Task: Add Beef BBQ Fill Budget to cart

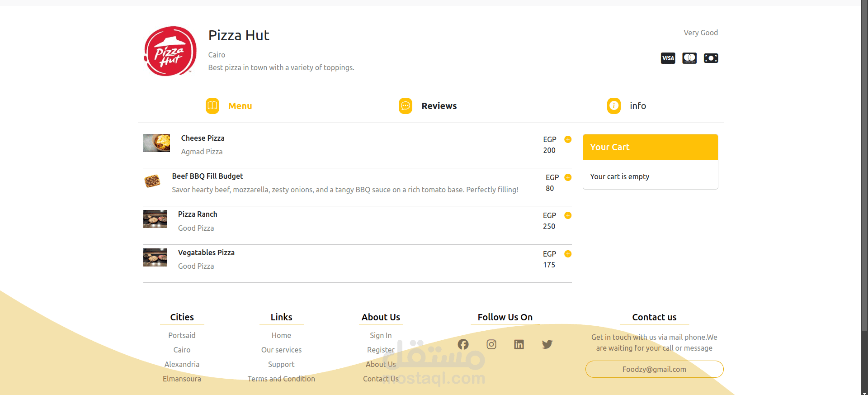Action: click(x=568, y=177)
